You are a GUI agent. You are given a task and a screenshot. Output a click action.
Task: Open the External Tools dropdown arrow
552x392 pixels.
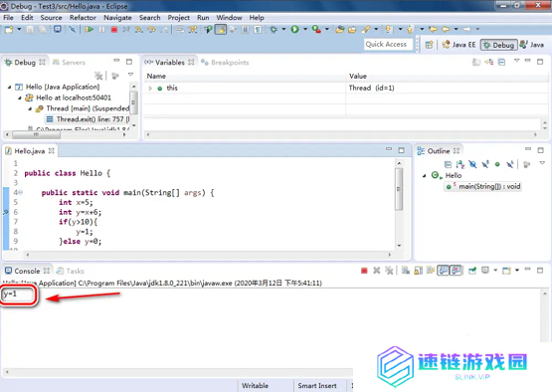[326, 29]
